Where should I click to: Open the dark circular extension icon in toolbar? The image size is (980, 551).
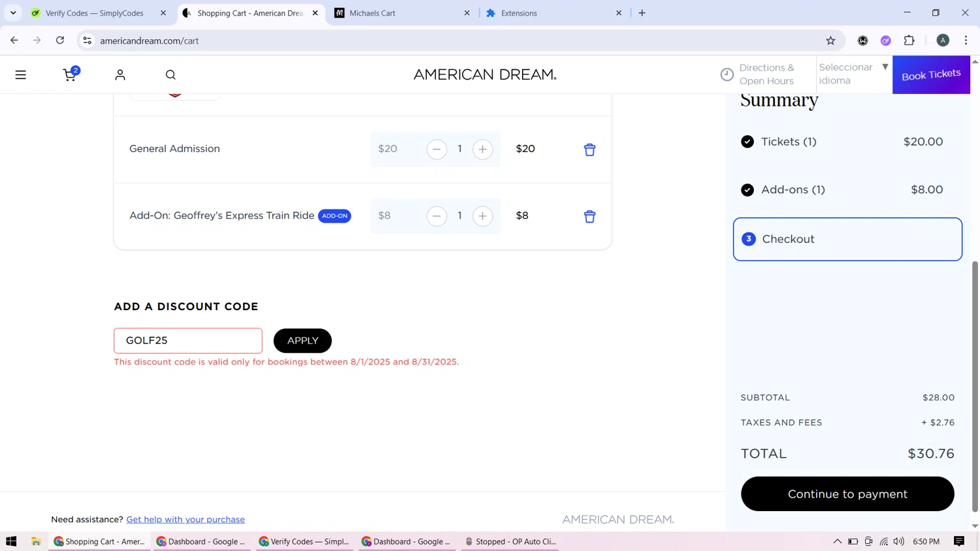tap(862, 40)
